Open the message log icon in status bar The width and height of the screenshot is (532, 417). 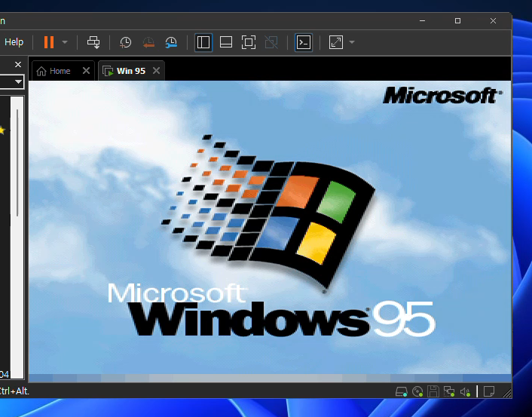489,391
